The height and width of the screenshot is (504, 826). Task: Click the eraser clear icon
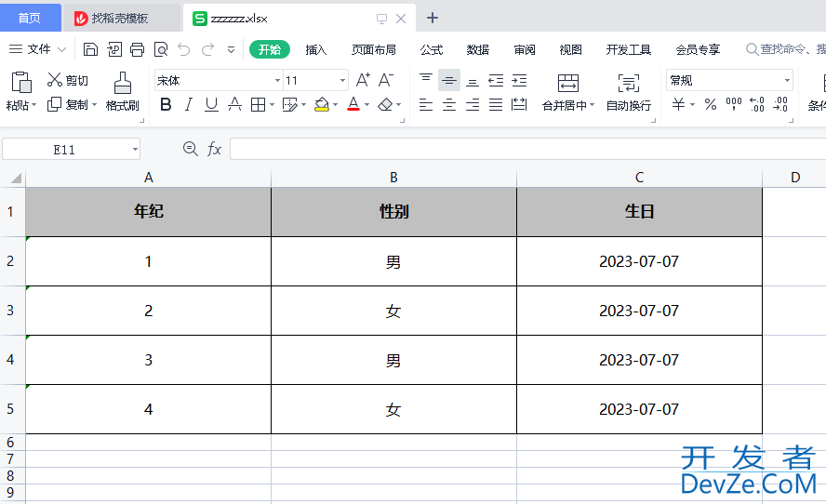tap(385, 104)
